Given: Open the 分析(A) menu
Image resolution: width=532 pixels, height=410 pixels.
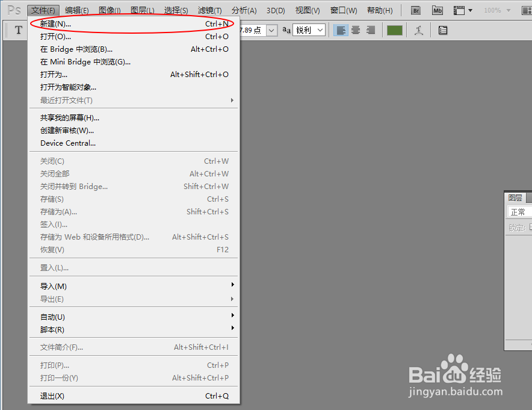Looking at the screenshot, I should pyautogui.click(x=244, y=10).
